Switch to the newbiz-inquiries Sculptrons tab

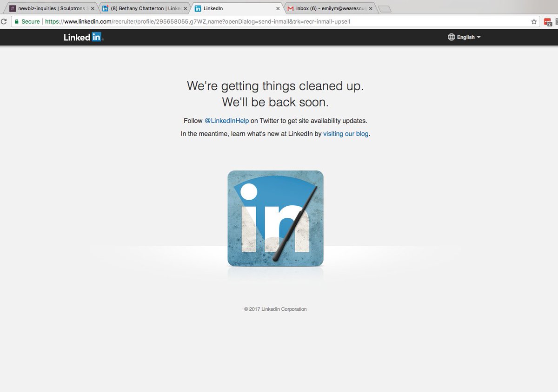pos(52,8)
